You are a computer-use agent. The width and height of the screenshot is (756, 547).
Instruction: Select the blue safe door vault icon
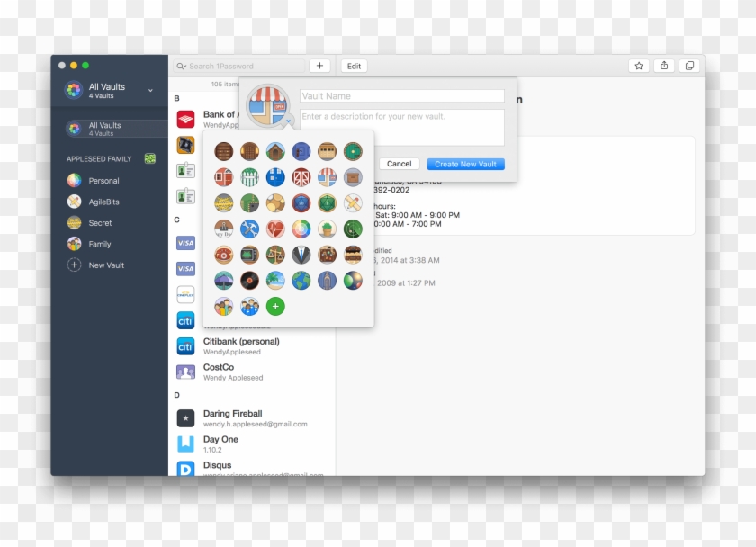pos(301,151)
